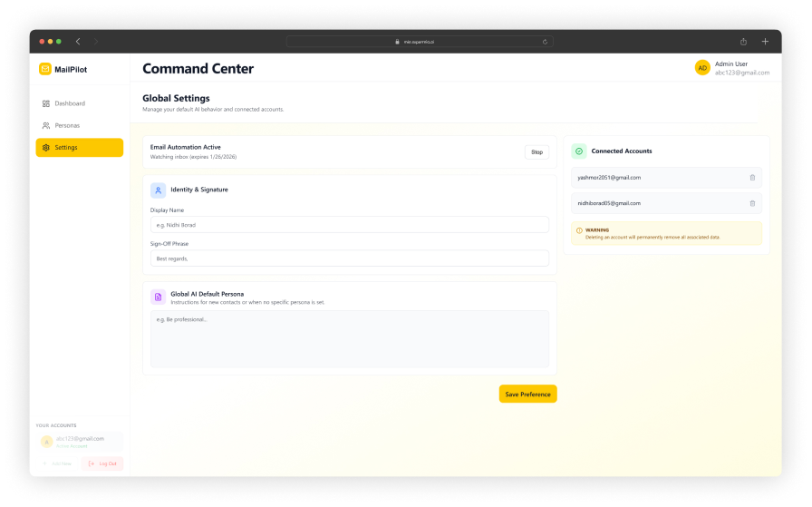
Task: Select the Settings sidebar item
Action: (x=79, y=148)
